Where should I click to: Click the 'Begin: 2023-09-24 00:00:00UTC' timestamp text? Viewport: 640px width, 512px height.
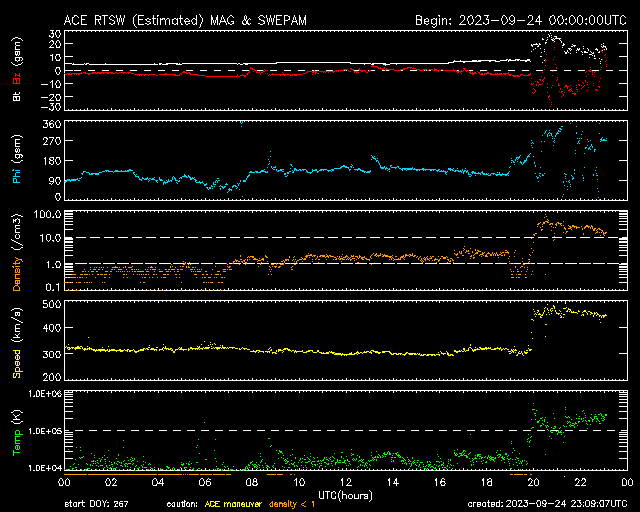(x=521, y=20)
